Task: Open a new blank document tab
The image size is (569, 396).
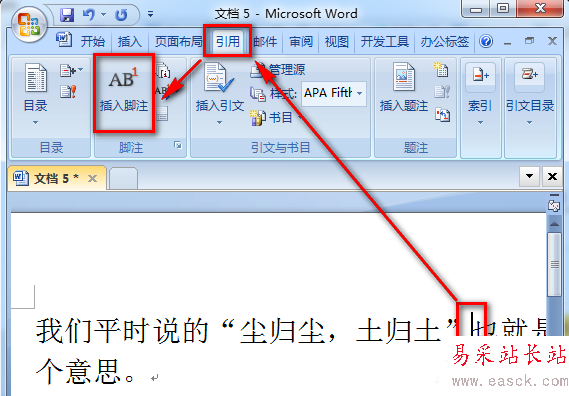Action: 123,179
